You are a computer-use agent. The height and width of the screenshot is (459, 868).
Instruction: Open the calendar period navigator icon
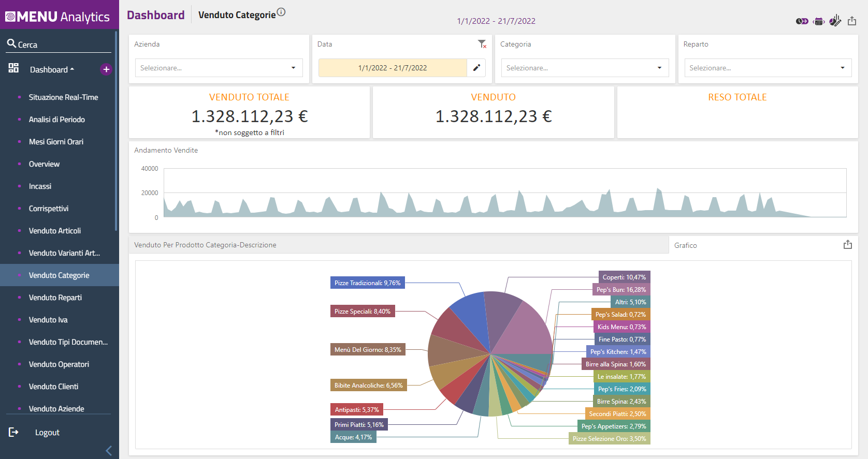click(819, 21)
